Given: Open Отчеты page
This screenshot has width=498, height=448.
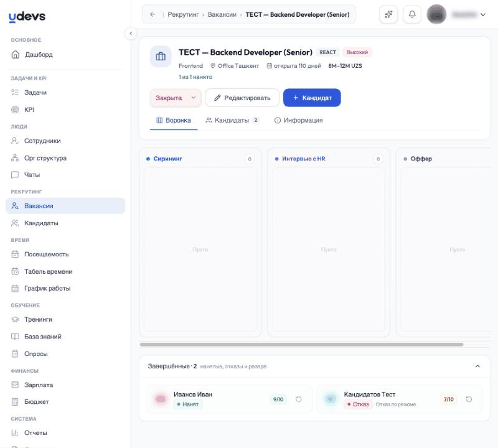Looking at the screenshot, I should click(x=65, y=433).
